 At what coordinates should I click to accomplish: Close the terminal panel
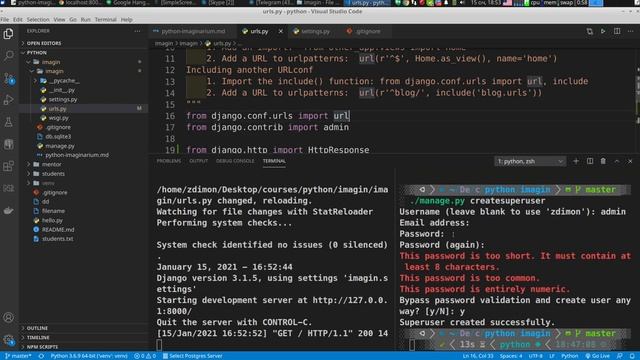[630, 161]
